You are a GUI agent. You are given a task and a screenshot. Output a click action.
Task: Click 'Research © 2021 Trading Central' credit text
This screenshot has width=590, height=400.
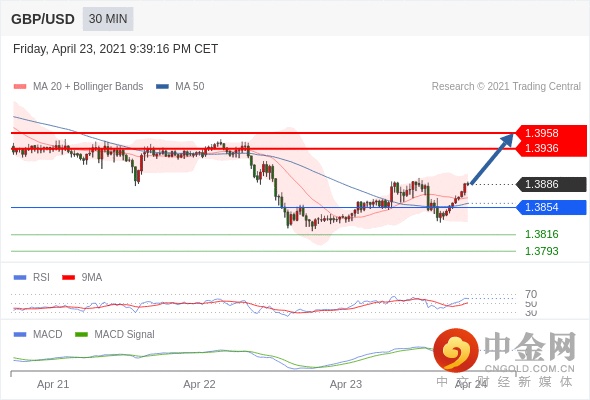(x=506, y=87)
